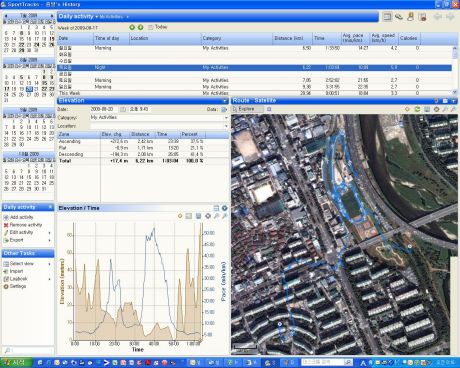Zoom in on the elevation chart
Viewport: 460px width, 368px height.
tap(216, 216)
